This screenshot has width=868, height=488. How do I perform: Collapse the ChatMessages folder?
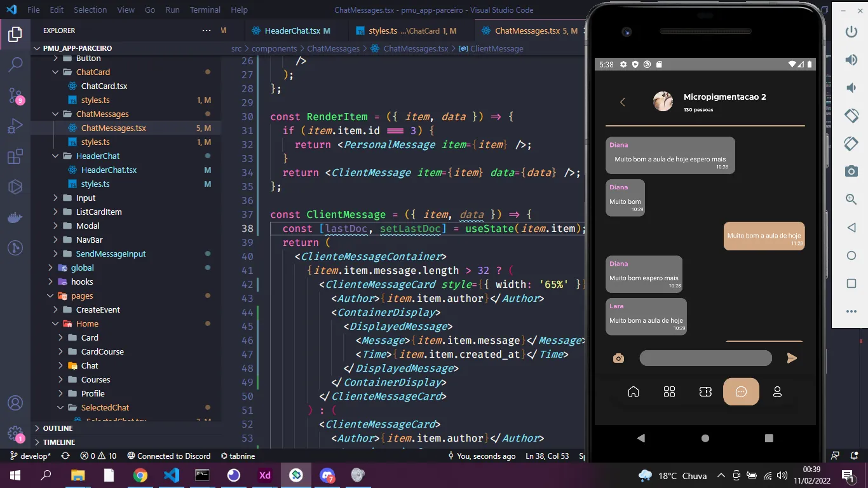click(102, 114)
